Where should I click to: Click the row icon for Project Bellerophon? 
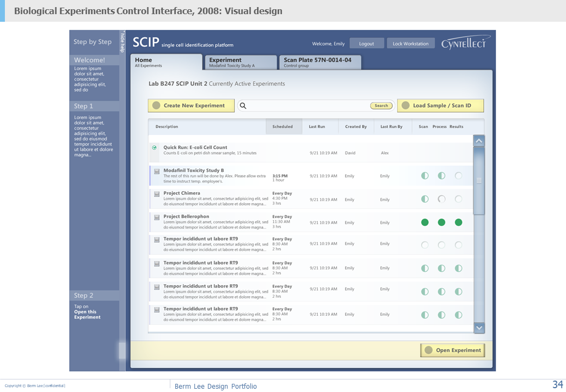tap(157, 217)
